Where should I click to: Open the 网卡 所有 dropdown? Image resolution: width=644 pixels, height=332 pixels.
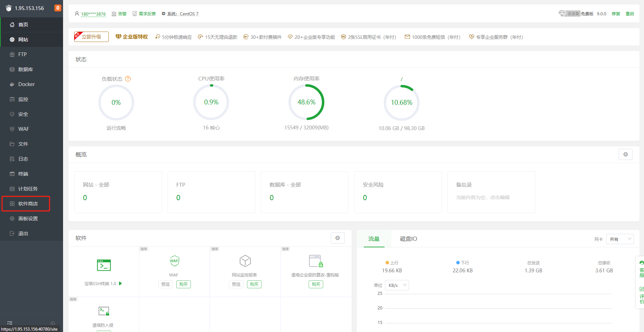point(620,239)
